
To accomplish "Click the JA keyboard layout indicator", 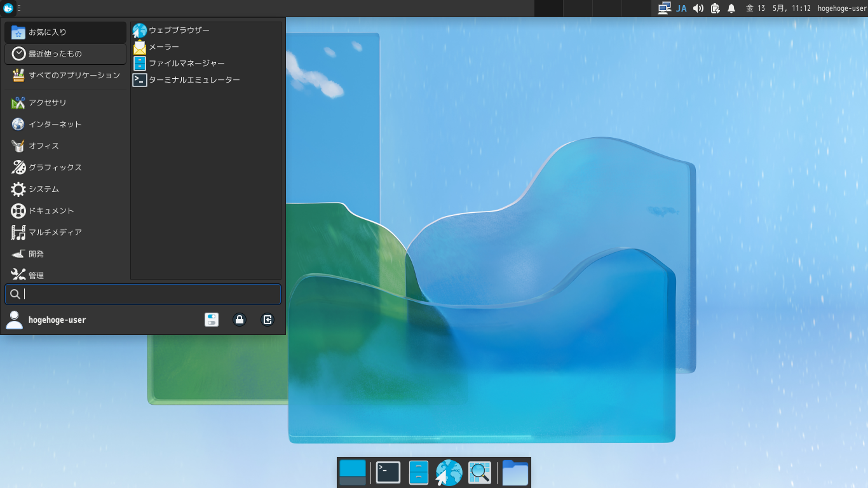I will (x=682, y=8).
